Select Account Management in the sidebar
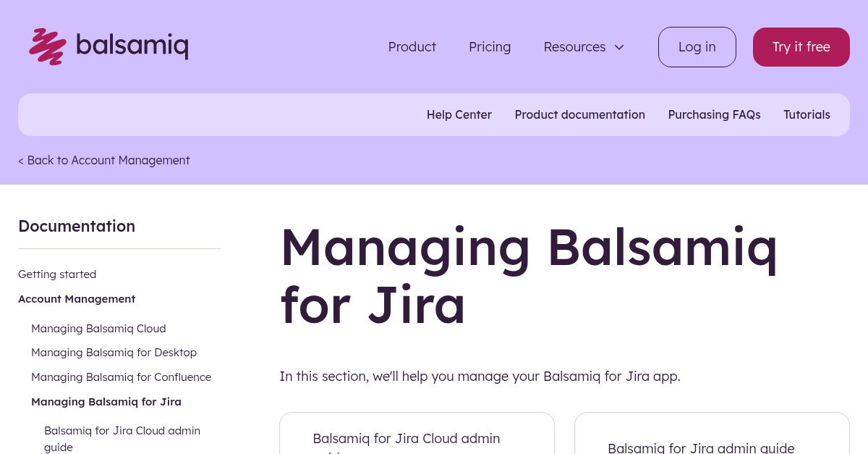Image resolution: width=868 pixels, height=454 pixels. click(x=77, y=298)
